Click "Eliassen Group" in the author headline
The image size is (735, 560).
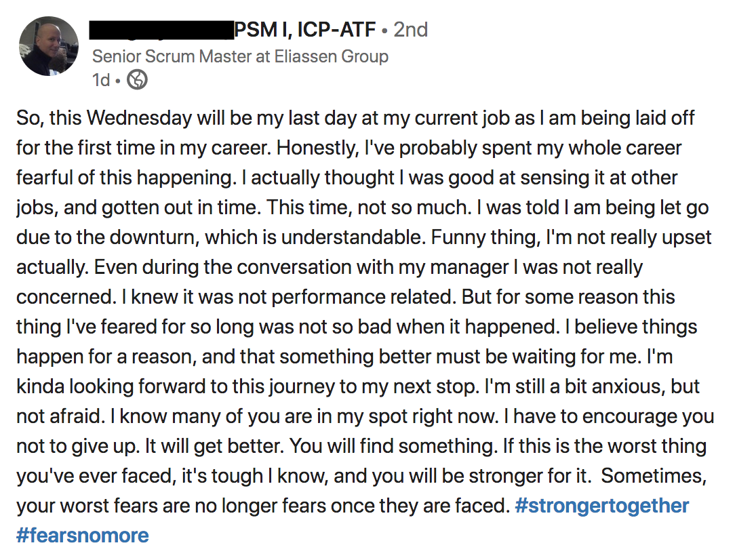331,56
